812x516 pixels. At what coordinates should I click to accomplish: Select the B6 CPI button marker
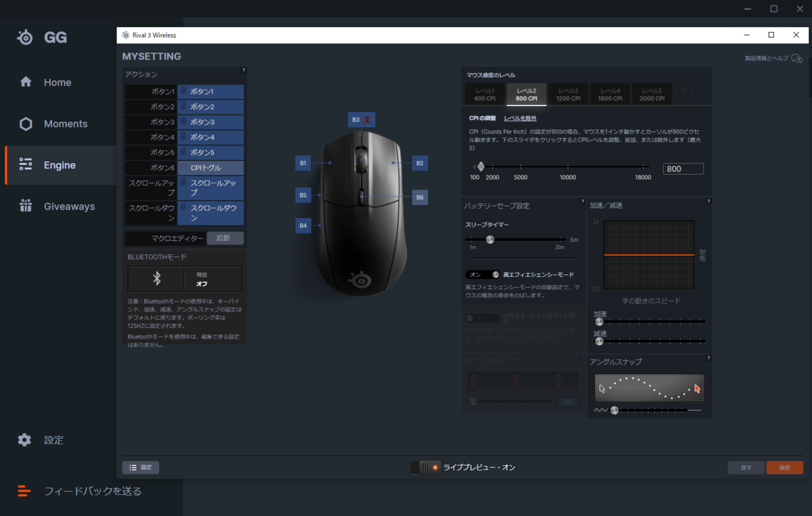tap(420, 197)
